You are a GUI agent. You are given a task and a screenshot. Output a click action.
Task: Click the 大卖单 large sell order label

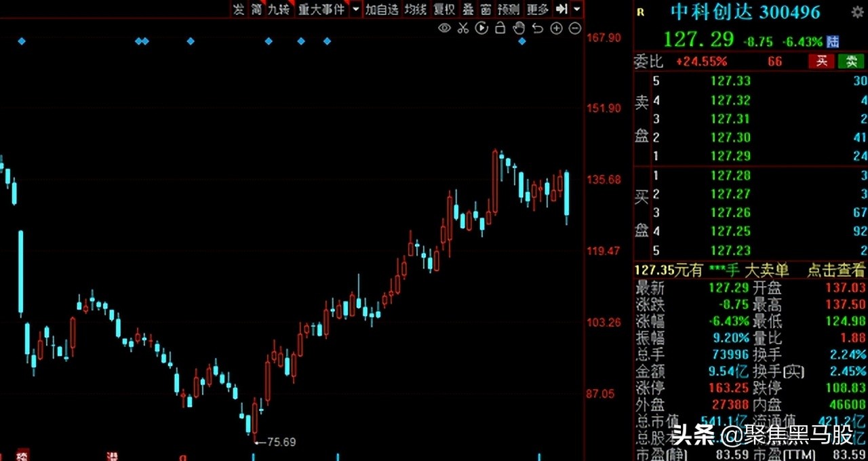(x=766, y=270)
